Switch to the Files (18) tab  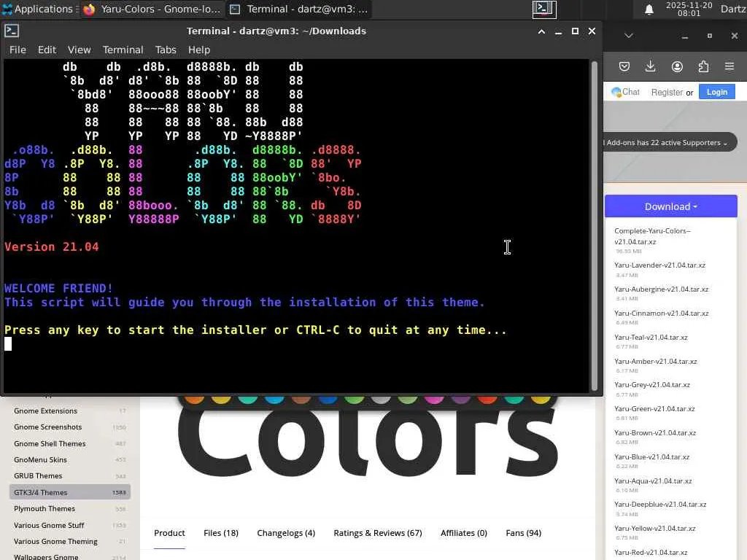point(221,533)
